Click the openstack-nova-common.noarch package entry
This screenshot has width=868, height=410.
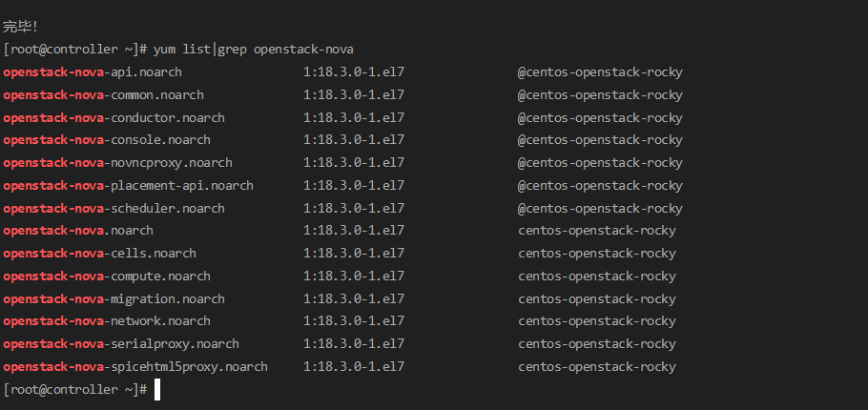point(103,95)
